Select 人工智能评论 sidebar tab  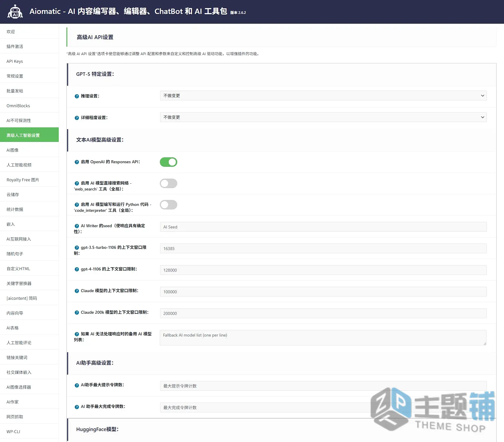click(x=29, y=342)
